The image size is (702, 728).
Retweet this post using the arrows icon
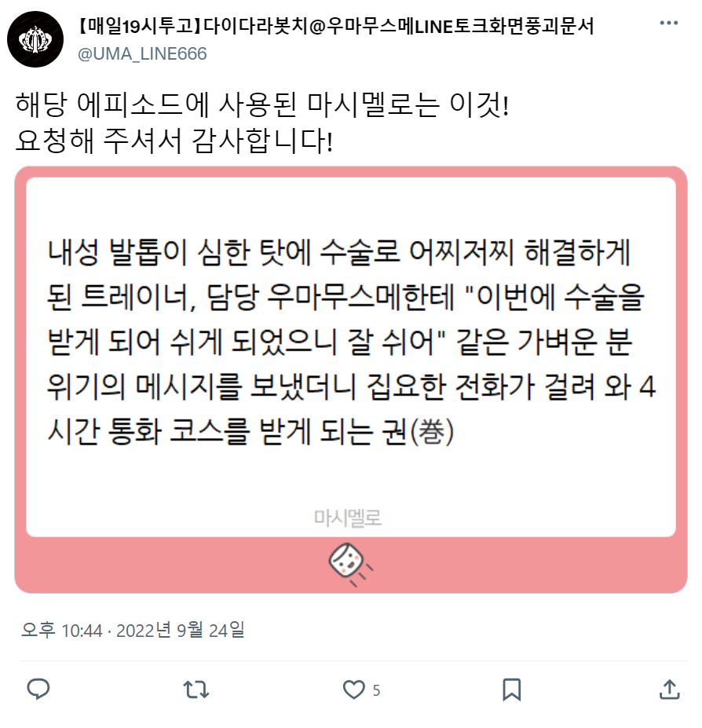[196, 690]
